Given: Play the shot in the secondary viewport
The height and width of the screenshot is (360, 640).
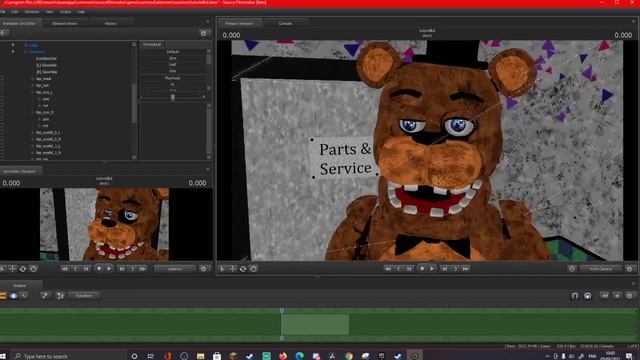Looking at the screenshot, I should click(109, 269).
